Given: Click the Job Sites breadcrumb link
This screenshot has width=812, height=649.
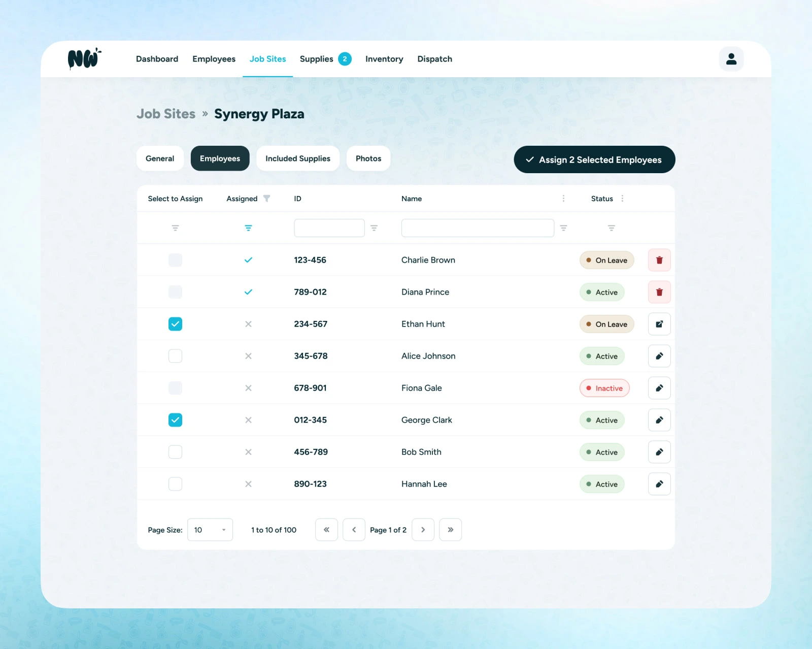Looking at the screenshot, I should click(x=166, y=114).
